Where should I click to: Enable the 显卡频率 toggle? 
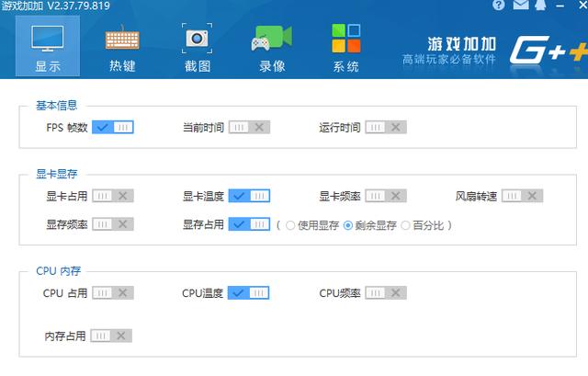click(386, 196)
